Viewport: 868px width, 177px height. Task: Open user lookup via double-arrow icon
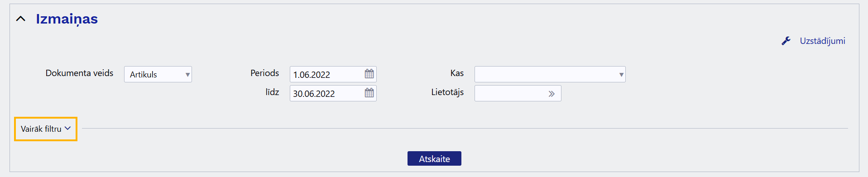tap(551, 94)
